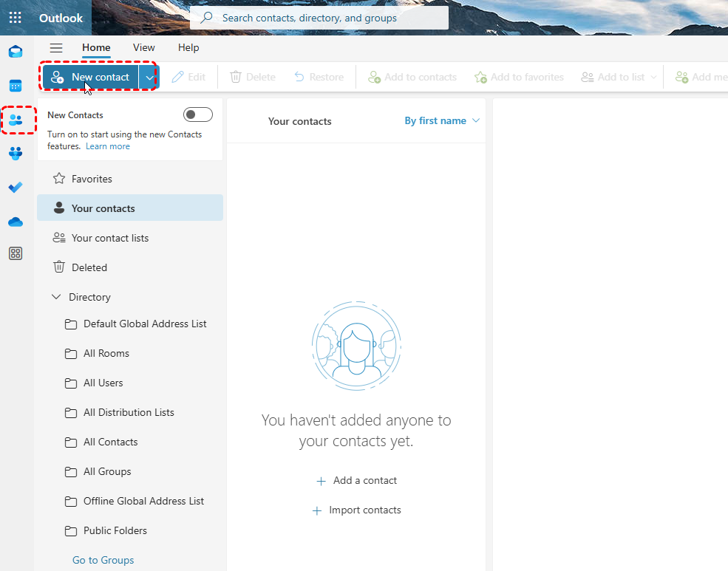The width and height of the screenshot is (728, 571).
Task: Click the search contacts input field
Action: pos(319,18)
